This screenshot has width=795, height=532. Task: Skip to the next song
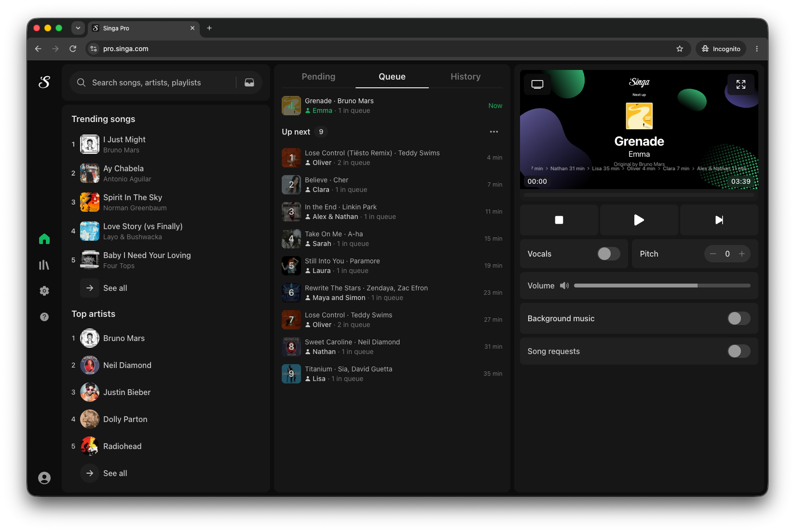[719, 220]
